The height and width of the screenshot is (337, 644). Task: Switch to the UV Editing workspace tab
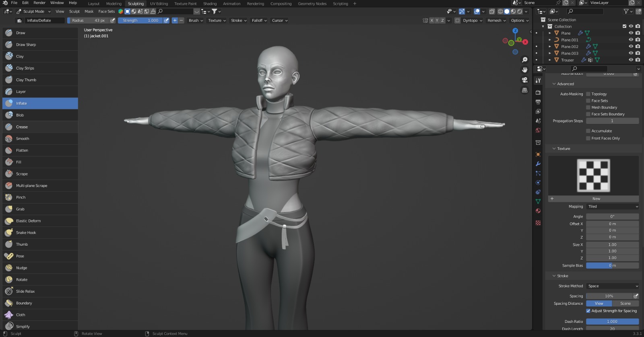click(x=159, y=4)
